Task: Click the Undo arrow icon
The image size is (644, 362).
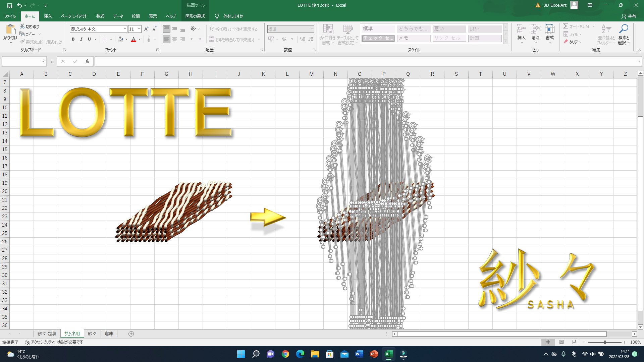Action: tap(19, 5)
